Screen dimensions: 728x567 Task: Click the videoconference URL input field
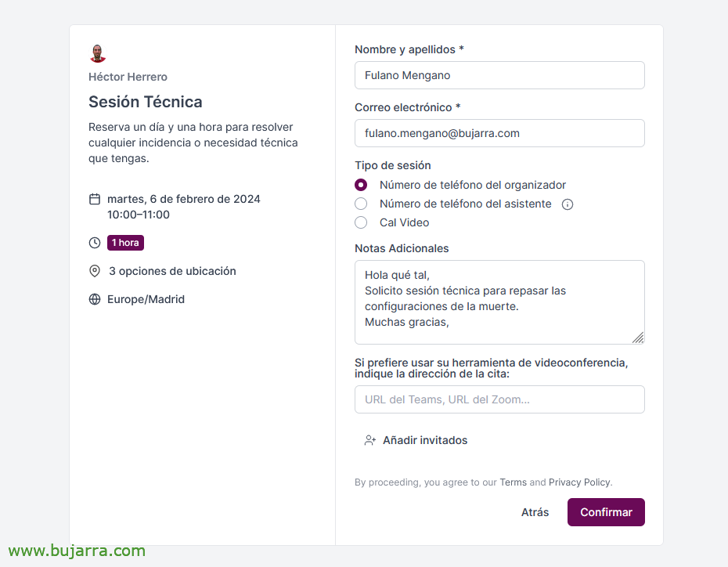pyautogui.click(x=499, y=399)
